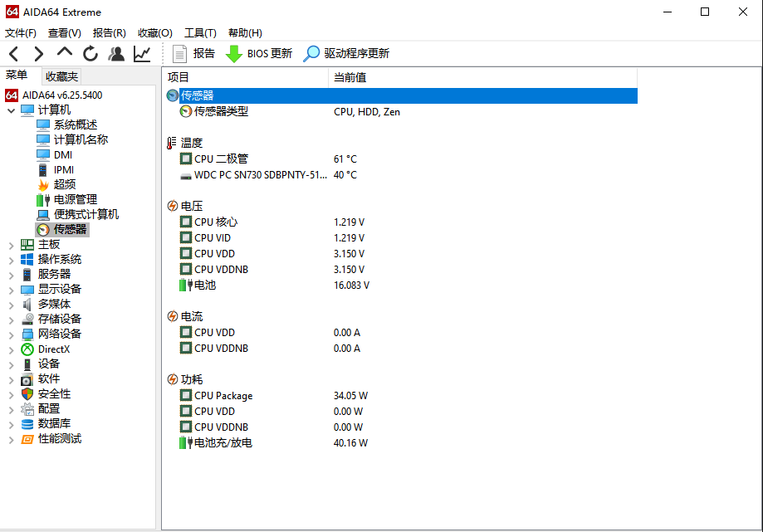Select 电源管理 in the tree
Screen dimensions: 763x532
[x=67, y=199]
